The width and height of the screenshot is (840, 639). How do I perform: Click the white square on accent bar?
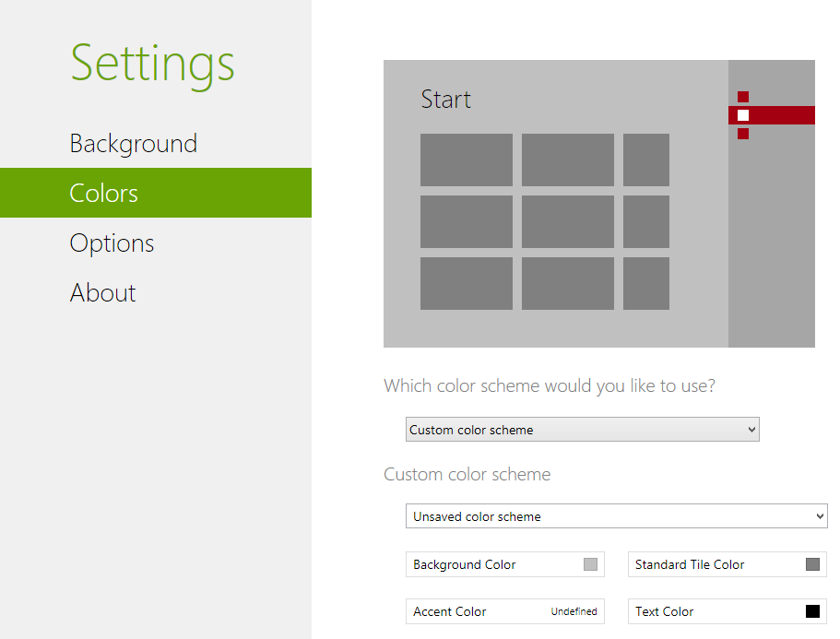coord(742,115)
